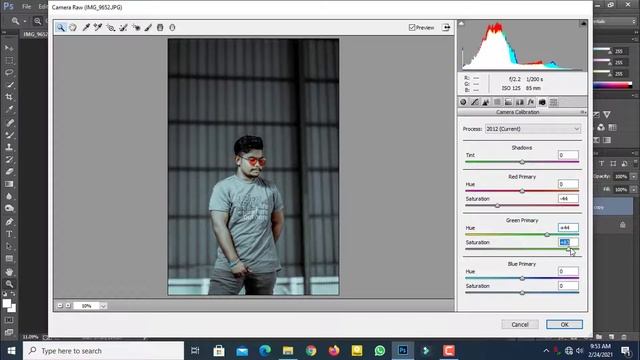Click the Cancel button

pos(520,324)
